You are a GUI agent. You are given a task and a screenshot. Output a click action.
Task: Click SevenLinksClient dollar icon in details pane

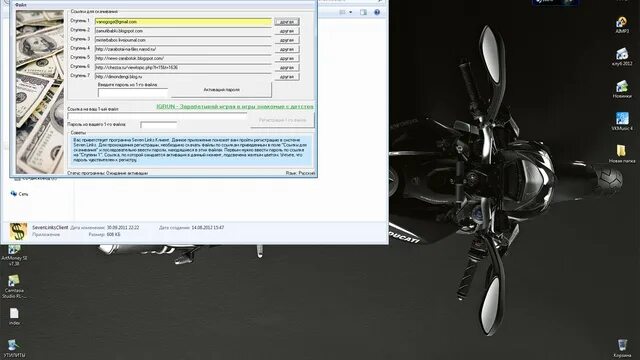tap(18, 231)
